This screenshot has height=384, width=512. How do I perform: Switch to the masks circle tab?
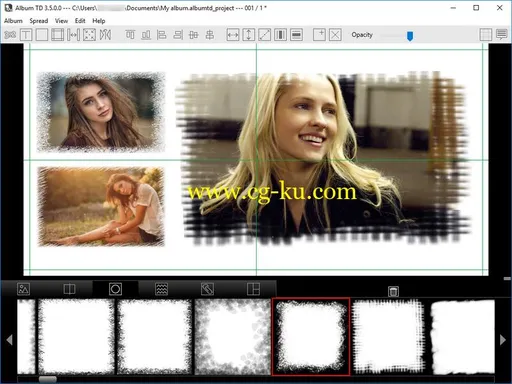tap(115, 289)
